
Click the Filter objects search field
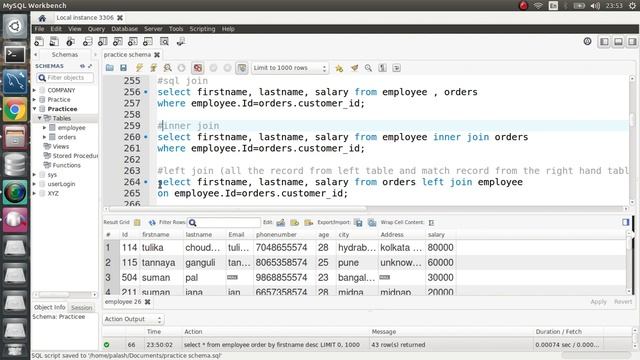tap(65, 78)
